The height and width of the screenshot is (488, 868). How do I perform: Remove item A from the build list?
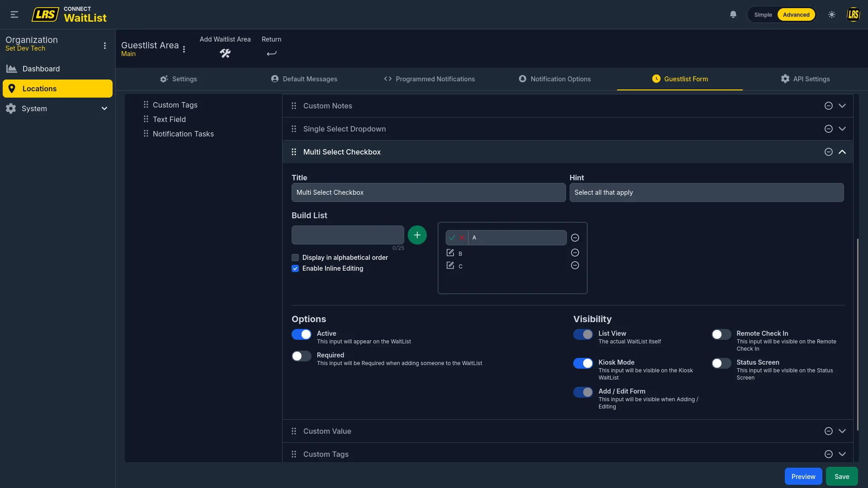coord(575,238)
